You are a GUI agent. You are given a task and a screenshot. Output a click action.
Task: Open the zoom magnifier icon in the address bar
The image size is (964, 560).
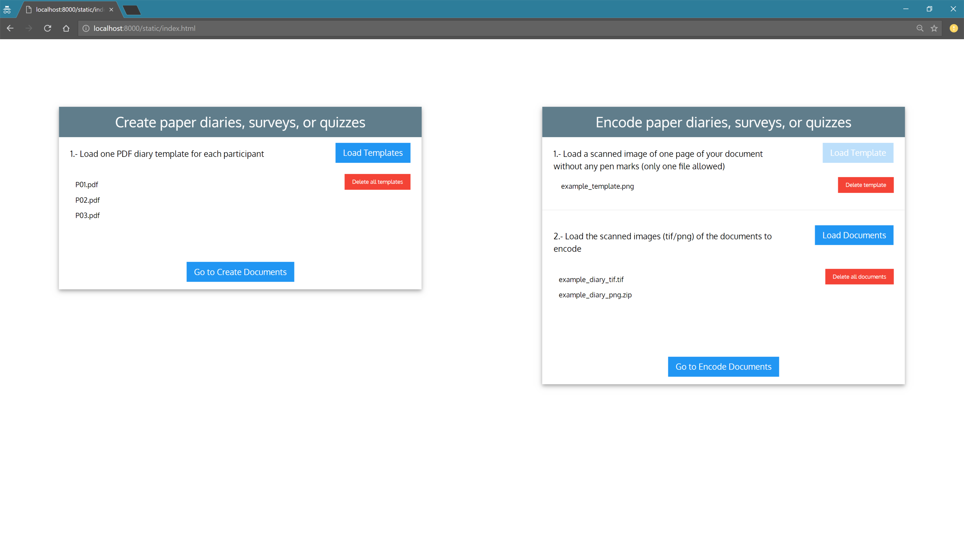(x=920, y=28)
